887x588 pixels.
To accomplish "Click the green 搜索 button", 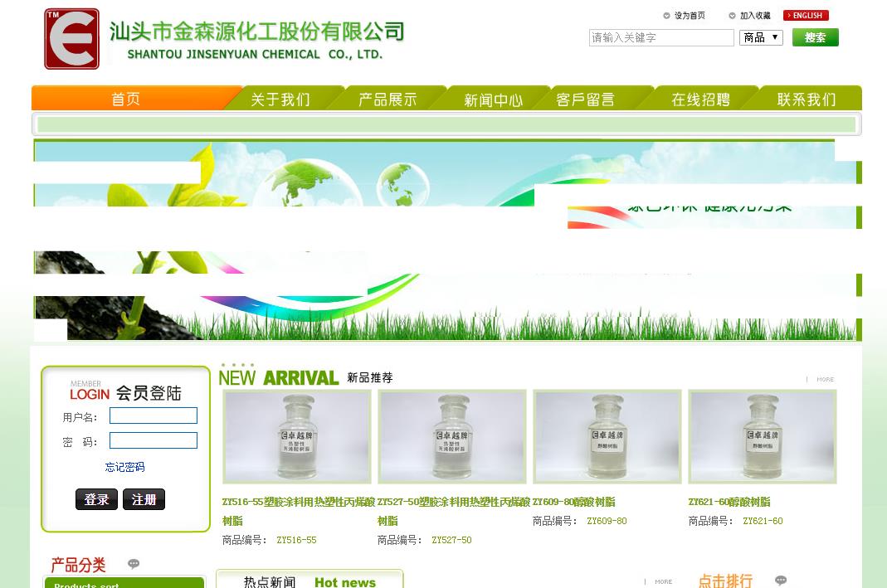I will tap(815, 38).
